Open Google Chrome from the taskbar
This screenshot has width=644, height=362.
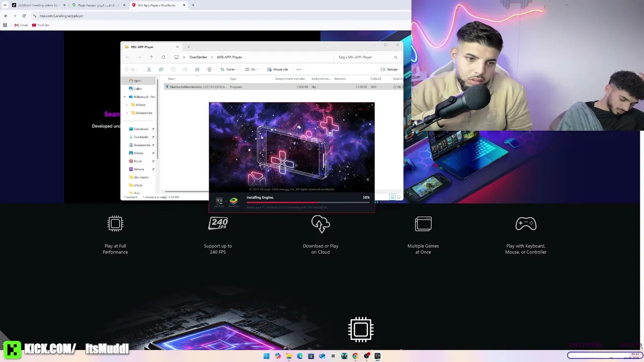[x=355, y=356]
